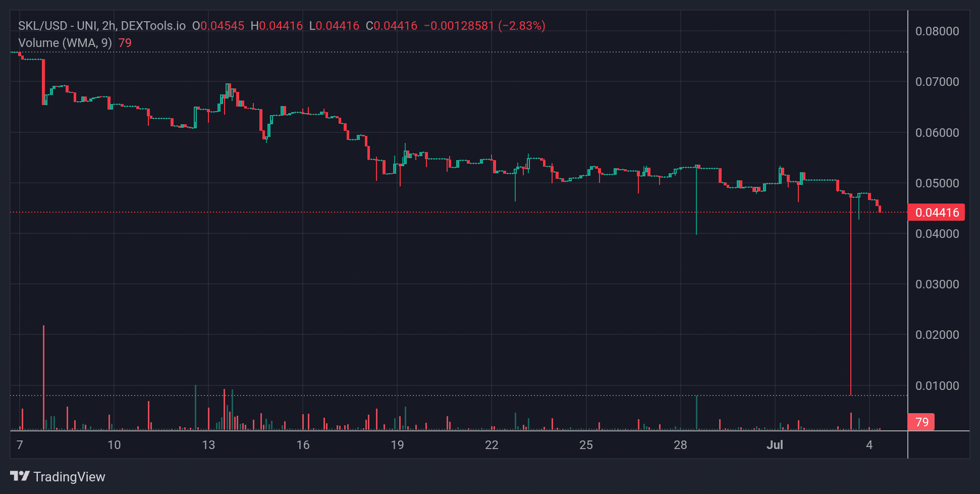Click the Volume (WMA, 9) indicator label
The height and width of the screenshot is (494, 980).
pyautogui.click(x=65, y=43)
